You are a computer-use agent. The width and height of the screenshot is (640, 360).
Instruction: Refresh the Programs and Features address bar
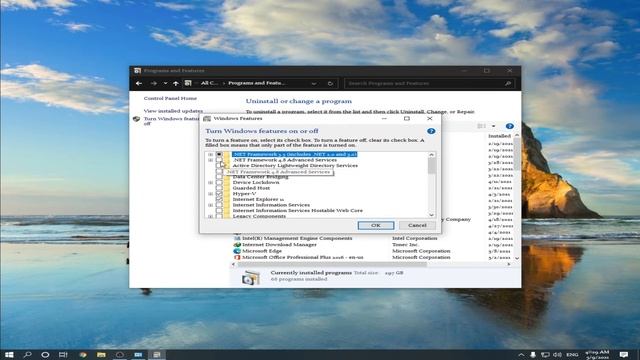(x=330, y=83)
